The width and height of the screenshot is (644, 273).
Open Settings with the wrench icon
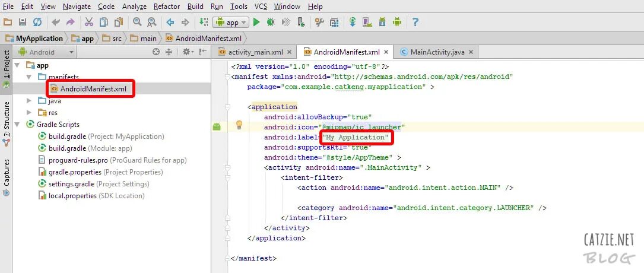tap(319, 22)
